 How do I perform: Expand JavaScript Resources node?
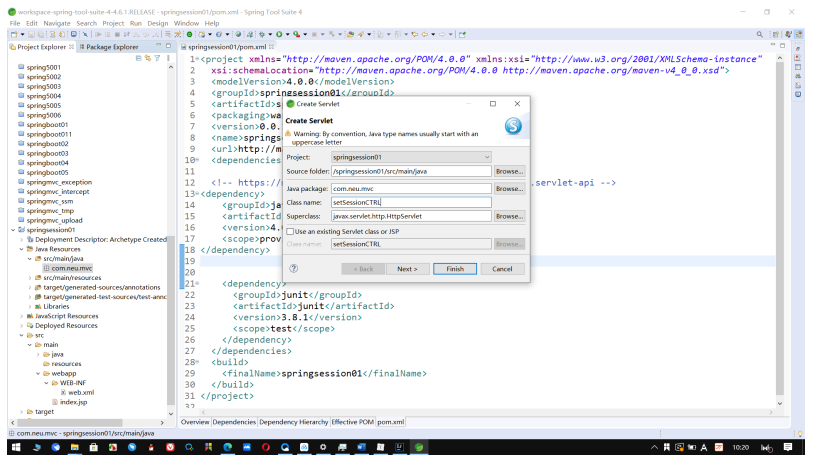(22, 316)
